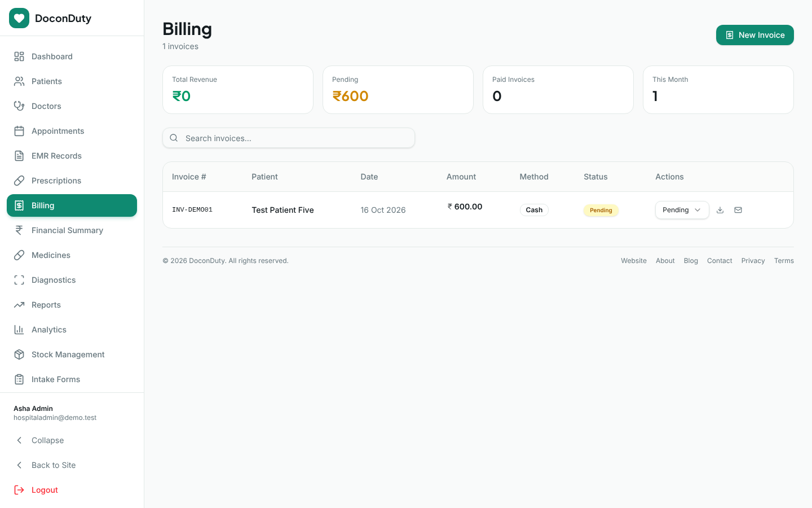
Task: Click the Amount column header
Action: click(x=461, y=177)
